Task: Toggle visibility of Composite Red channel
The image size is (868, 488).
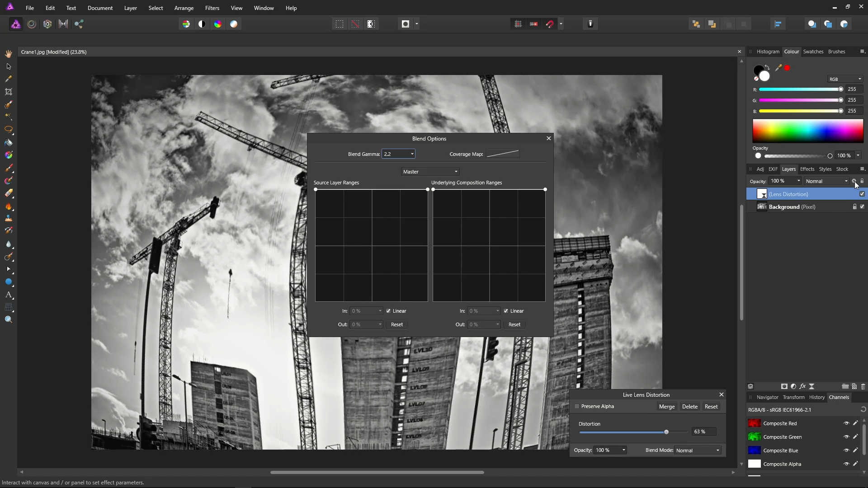Action: [846, 423]
